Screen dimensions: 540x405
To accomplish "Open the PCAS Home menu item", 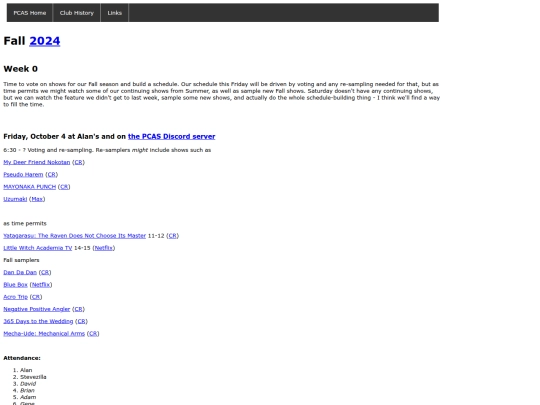I will click(30, 13).
